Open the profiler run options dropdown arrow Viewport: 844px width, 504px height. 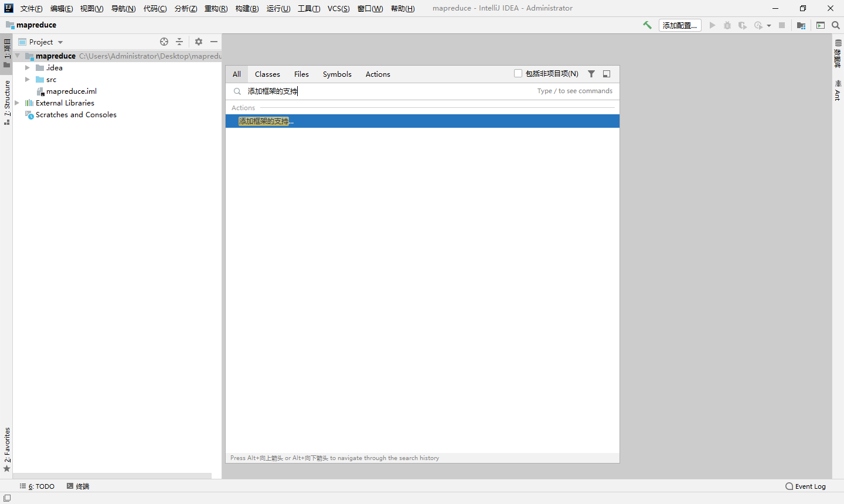[x=769, y=26]
